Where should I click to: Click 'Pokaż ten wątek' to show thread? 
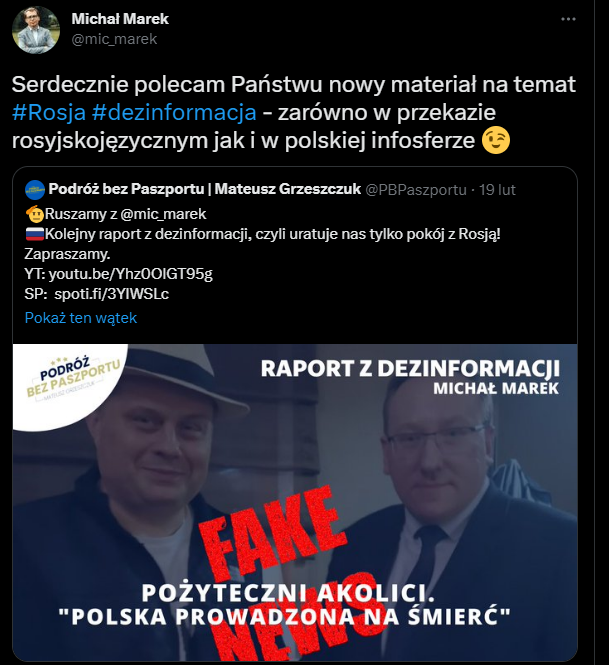[81, 318]
